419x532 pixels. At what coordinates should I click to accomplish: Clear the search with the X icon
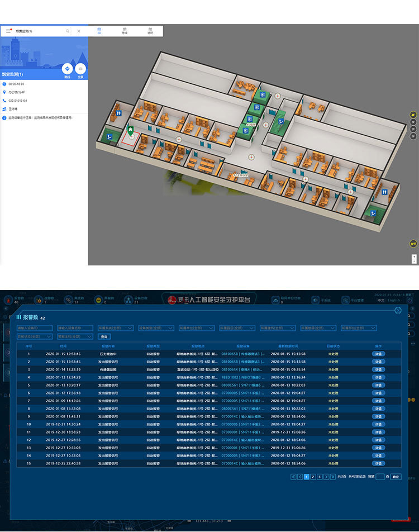click(79, 31)
